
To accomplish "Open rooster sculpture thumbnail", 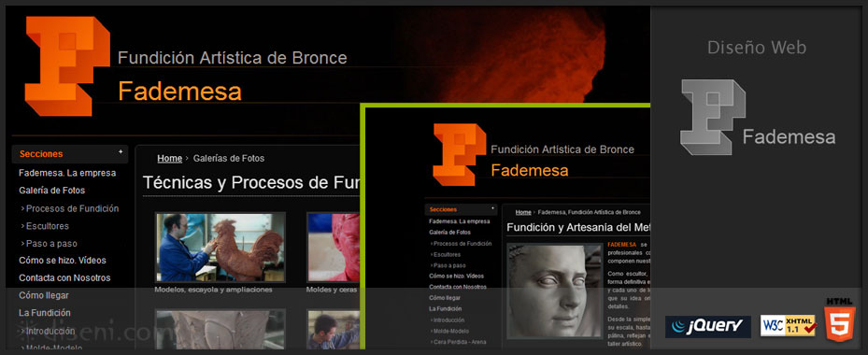I will pos(220,247).
